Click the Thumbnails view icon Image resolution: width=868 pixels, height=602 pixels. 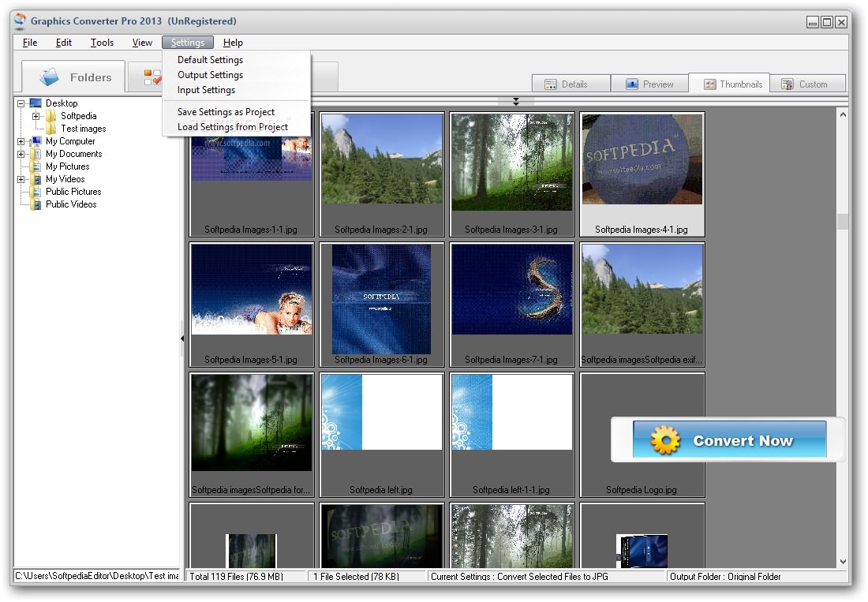pyautogui.click(x=709, y=84)
